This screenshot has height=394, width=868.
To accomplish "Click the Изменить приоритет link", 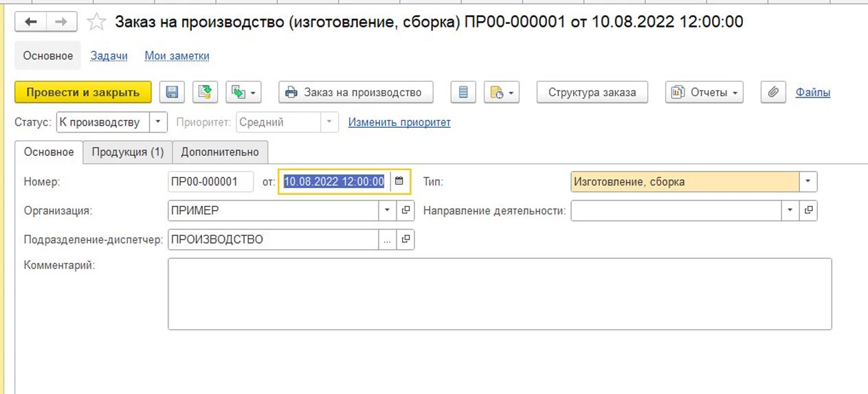I will tap(399, 123).
